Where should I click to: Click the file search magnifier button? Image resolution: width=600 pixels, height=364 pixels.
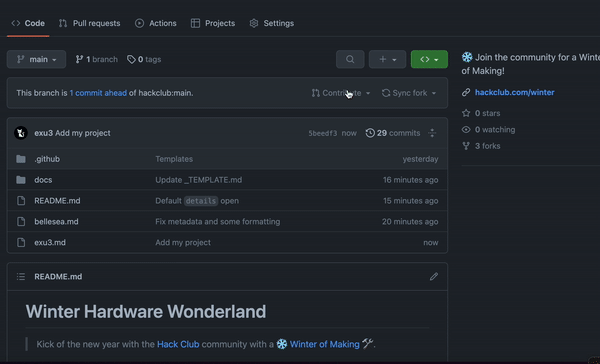[x=350, y=59]
